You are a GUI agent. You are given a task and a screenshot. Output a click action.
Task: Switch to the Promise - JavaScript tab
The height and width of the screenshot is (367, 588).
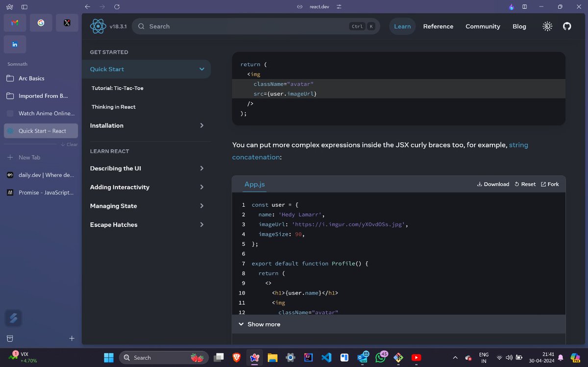point(41,193)
